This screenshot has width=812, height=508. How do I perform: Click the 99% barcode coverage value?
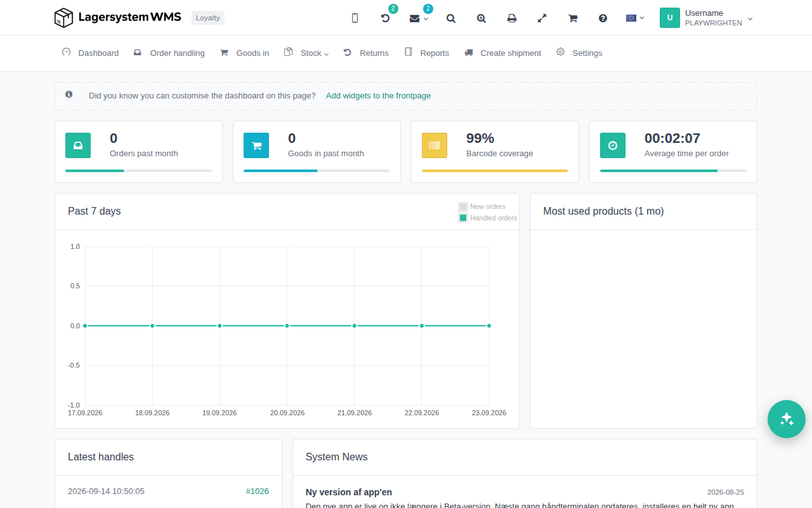coord(480,138)
